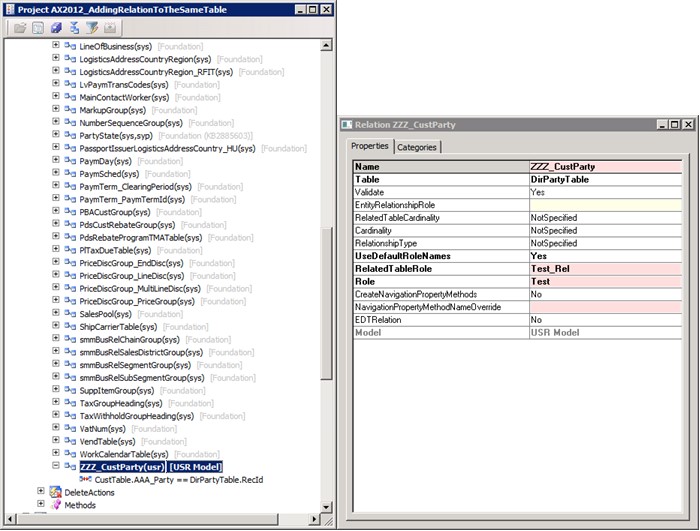Click the relation icon beside SalesPool(sys)
Image resolution: width=700 pixels, height=531 pixels.
(x=70, y=314)
